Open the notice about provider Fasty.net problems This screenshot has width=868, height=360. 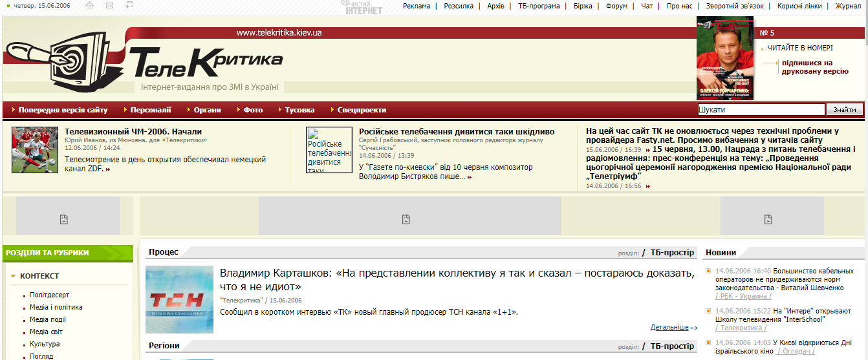click(x=713, y=135)
